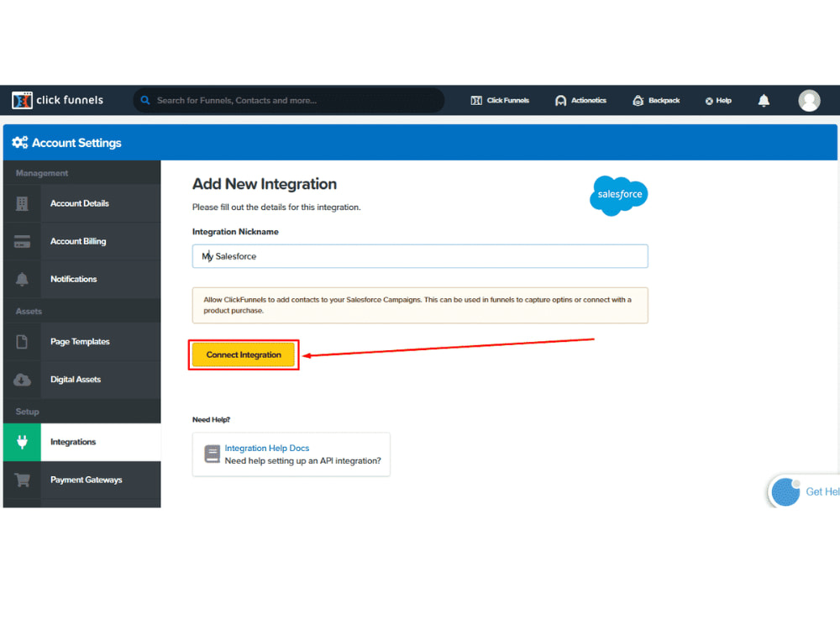The height and width of the screenshot is (630, 840).
Task: Open the Help top menu
Action: pos(718,100)
